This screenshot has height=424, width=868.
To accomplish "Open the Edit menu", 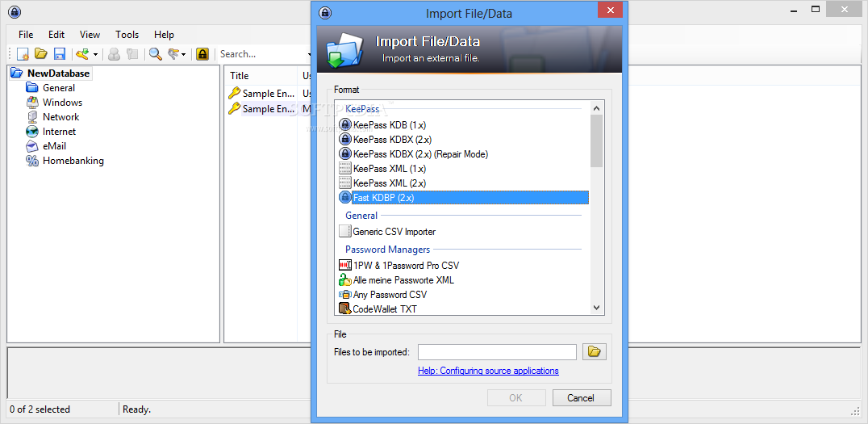I will pos(56,35).
